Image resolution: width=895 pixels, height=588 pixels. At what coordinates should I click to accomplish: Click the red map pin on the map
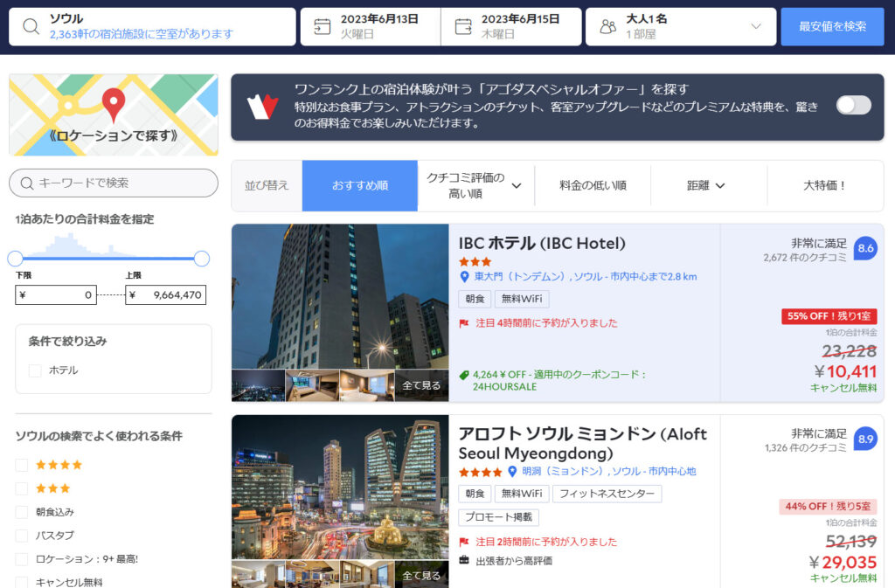pyautogui.click(x=114, y=104)
